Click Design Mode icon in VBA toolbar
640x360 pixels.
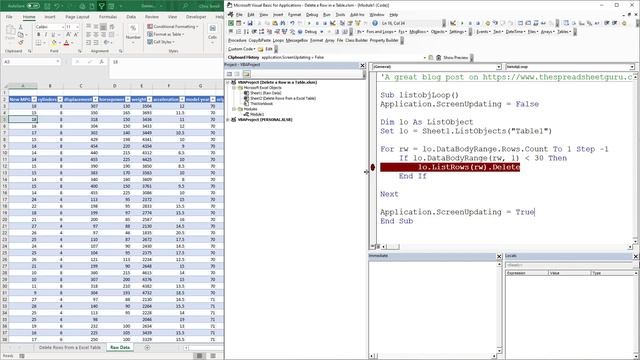[x=333, y=23]
